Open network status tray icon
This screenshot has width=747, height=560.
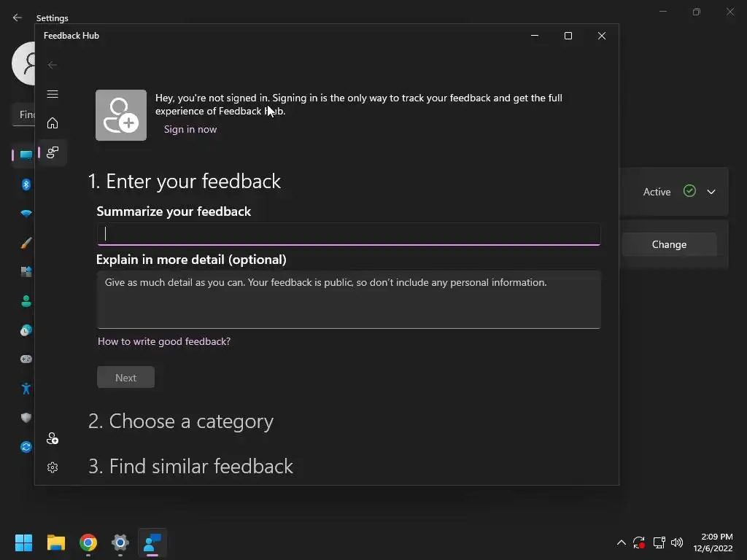click(x=659, y=542)
